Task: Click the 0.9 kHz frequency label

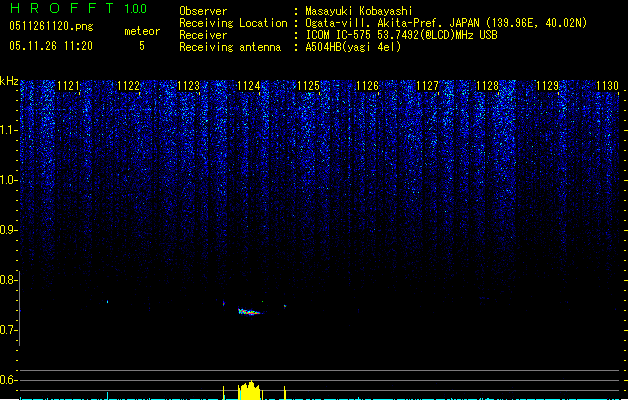Action: (x=9, y=230)
